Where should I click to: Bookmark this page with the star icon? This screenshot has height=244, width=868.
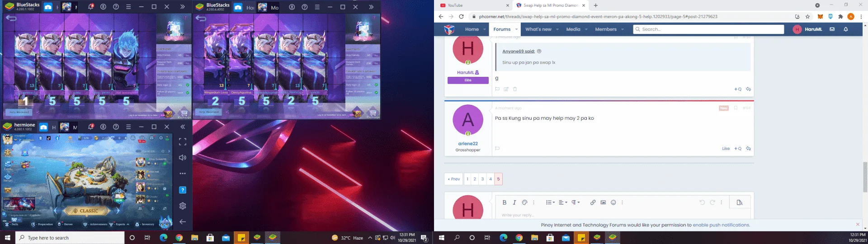807,17
